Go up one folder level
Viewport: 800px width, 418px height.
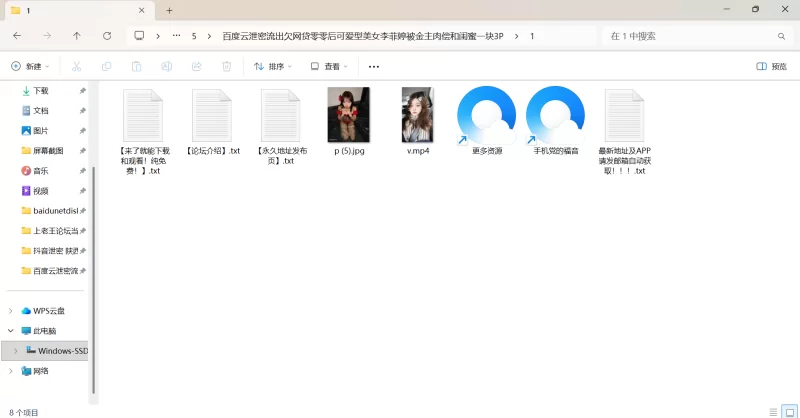tap(77, 35)
